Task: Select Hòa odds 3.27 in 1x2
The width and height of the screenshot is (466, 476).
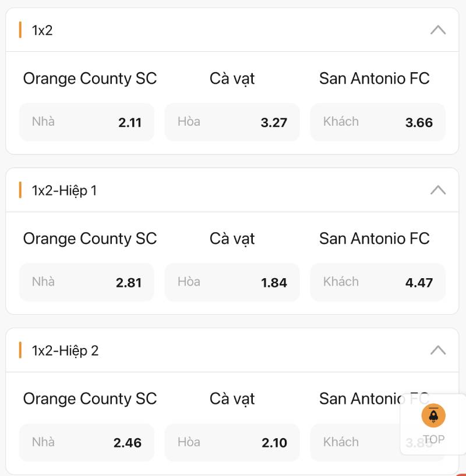Action: point(232,122)
